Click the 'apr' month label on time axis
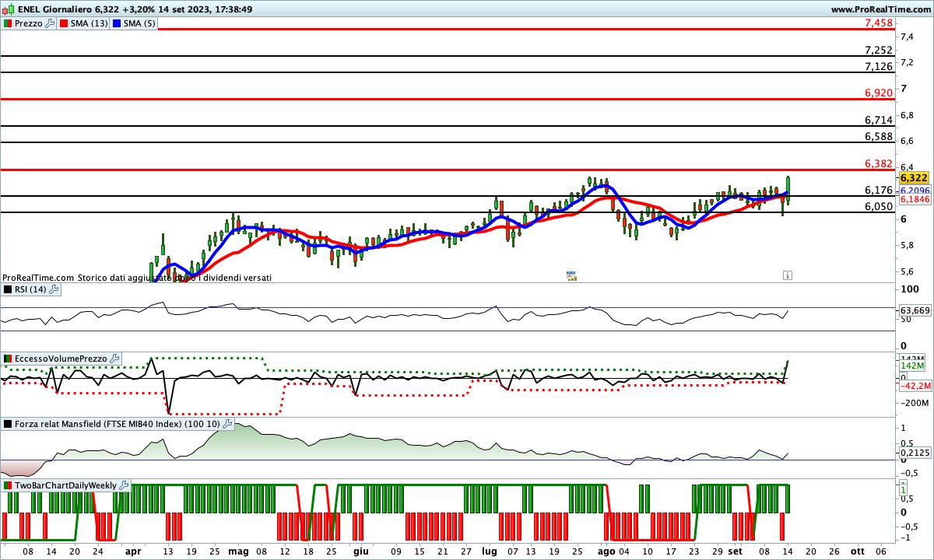The width and height of the screenshot is (934, 560). click(x=133, y=551)
